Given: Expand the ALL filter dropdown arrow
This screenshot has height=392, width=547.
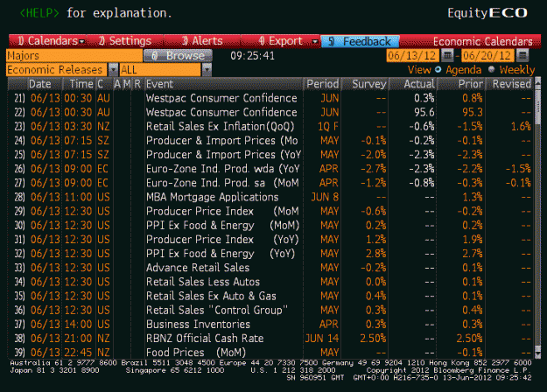Looking at the screenshot, I should coord(207,70).
